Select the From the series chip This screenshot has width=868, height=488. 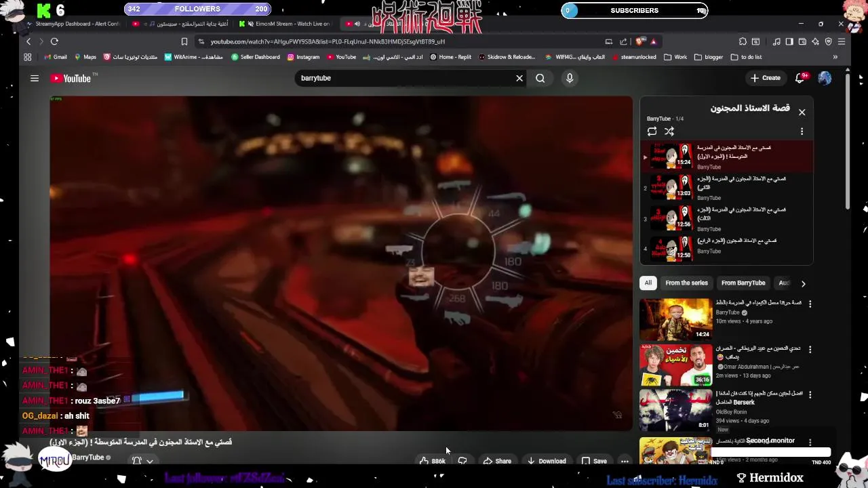686,283
